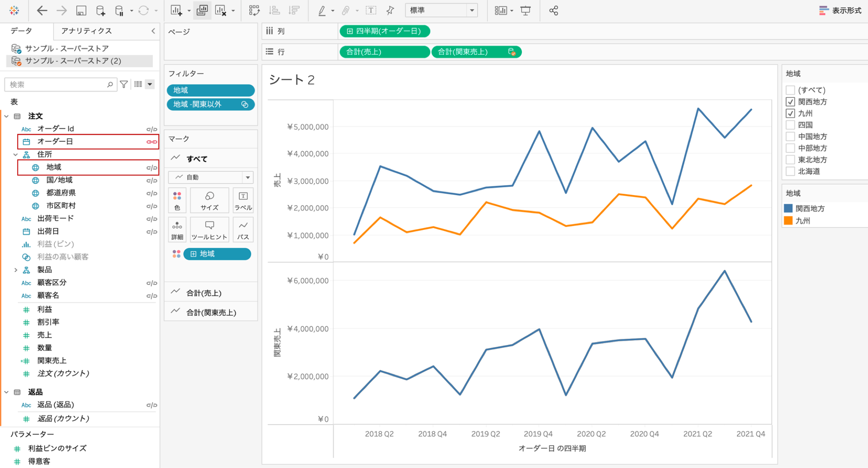Open the 自動 mark type dropdown
This screenshot has width=868, height=468.
click(210, 177)
